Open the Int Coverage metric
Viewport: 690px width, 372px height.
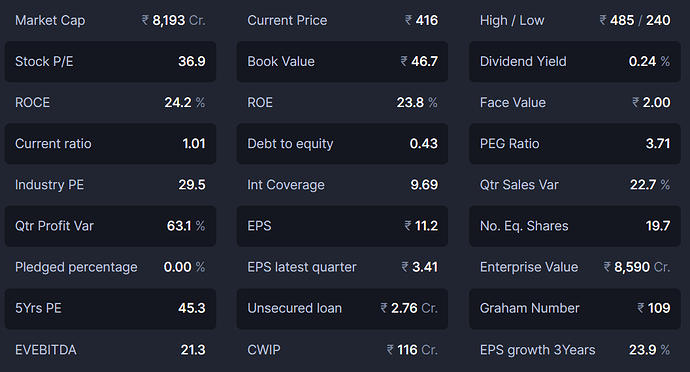[342, 185]
